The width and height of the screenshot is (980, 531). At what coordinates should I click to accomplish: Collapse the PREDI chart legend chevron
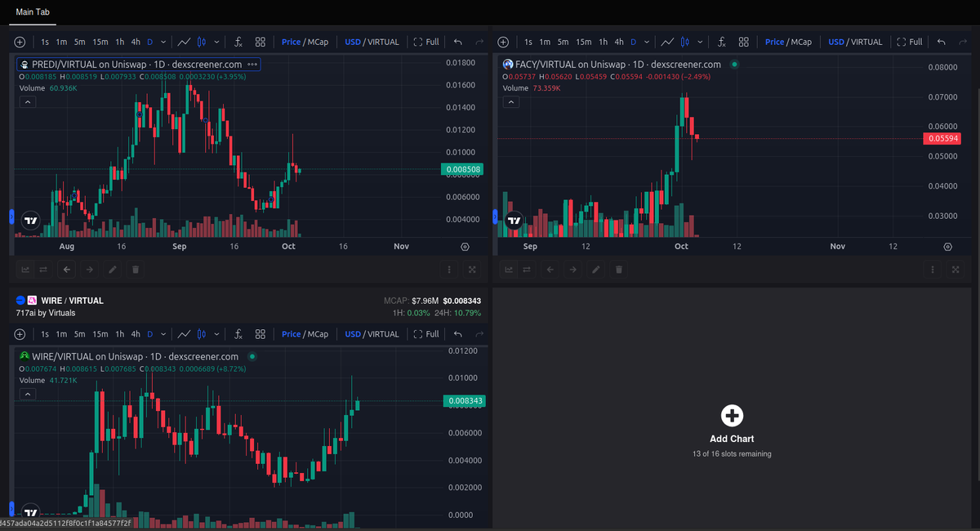[28, 102]
